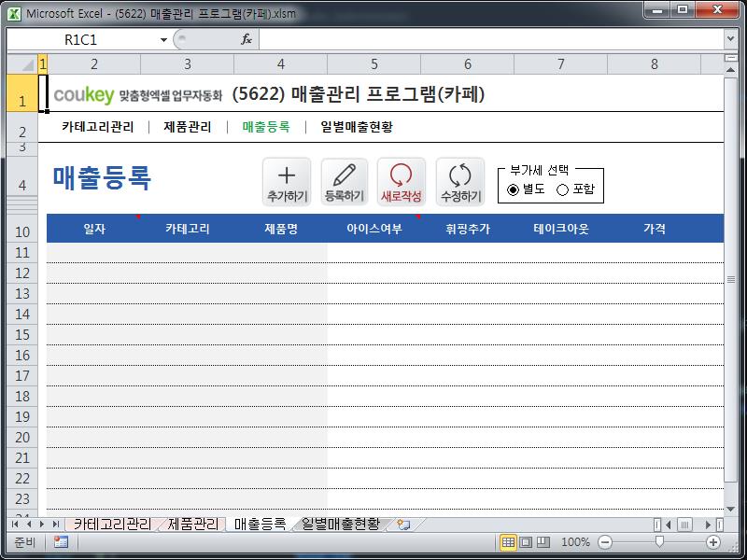Click the fx insert function icon
The width and height of the screenshot is (747, 560).
pyautogui.click(x=247, y=39)
